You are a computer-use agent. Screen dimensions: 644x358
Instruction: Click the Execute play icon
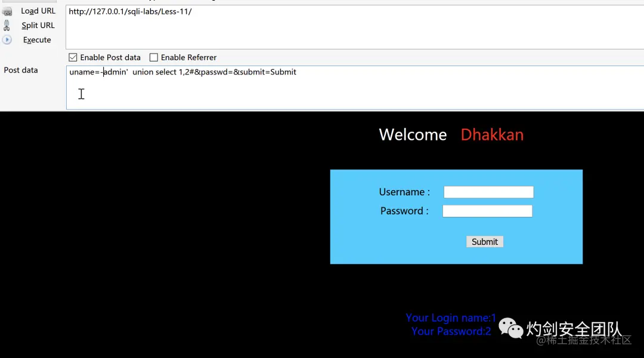click(7, 40)
